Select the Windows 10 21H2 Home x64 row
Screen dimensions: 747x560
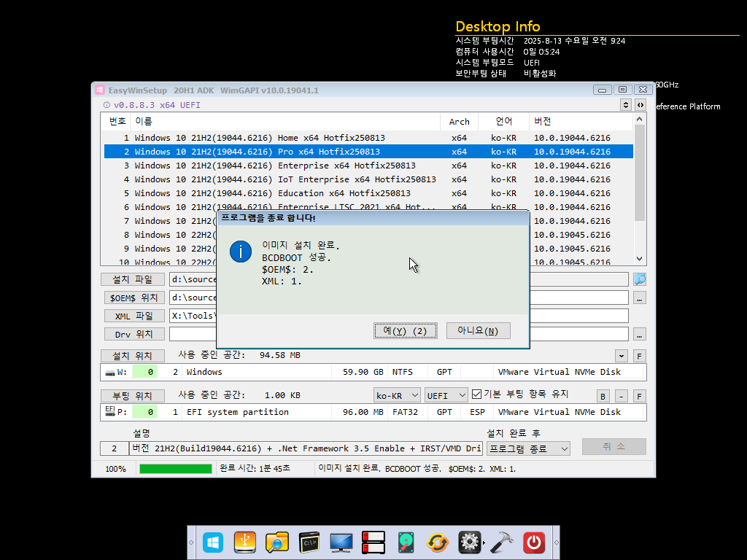pyautogui.click(x=368, y=138)
